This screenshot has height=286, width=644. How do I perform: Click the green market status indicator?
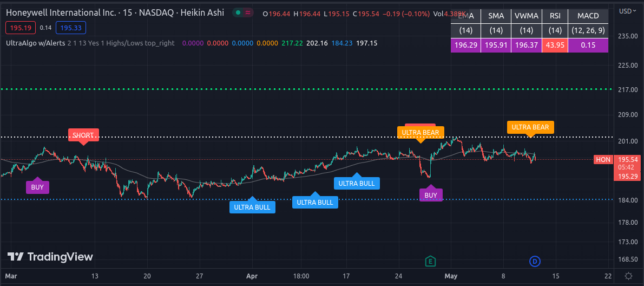(238, 13)
